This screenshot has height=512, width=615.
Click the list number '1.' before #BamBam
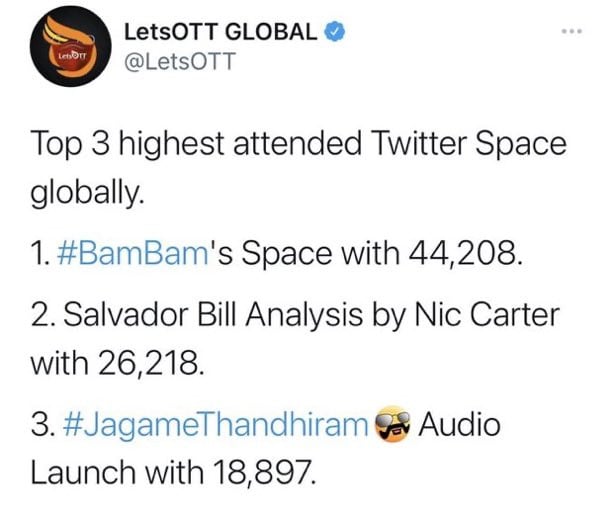pos(41,253)
